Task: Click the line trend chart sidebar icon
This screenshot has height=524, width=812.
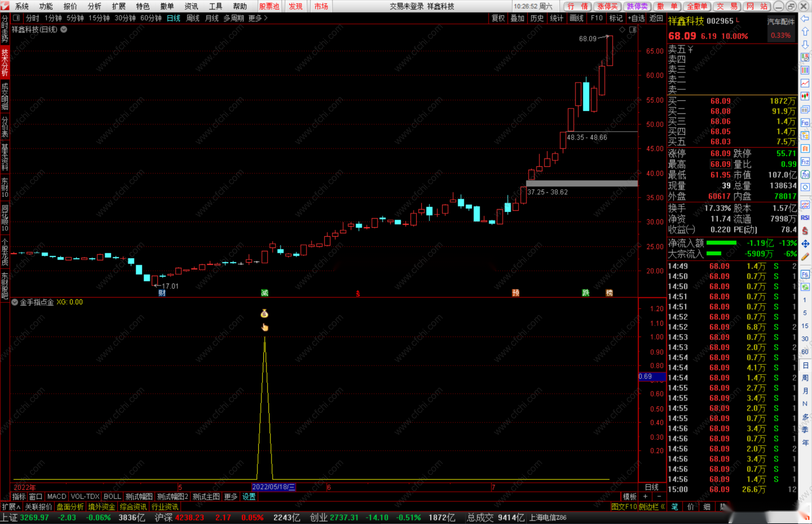Action: (x=805, y=83)
